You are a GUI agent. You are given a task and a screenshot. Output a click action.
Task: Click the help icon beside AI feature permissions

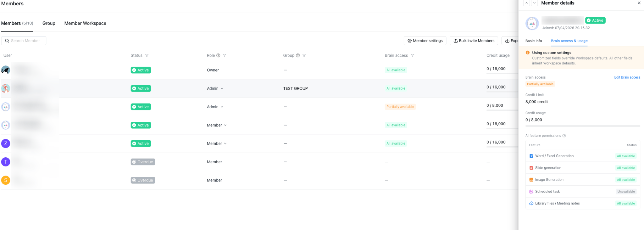coord(564,136)
